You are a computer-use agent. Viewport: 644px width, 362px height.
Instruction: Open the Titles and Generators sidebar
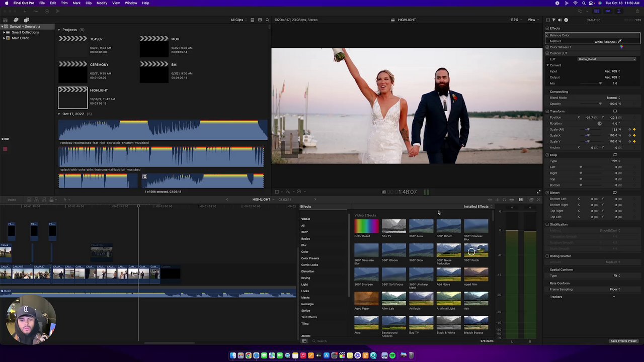pyautogui.click(x=26, y=20)
